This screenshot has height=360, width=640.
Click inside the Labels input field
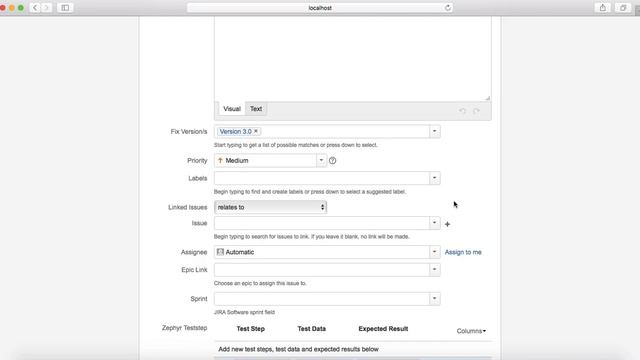(x=322, y=178)
